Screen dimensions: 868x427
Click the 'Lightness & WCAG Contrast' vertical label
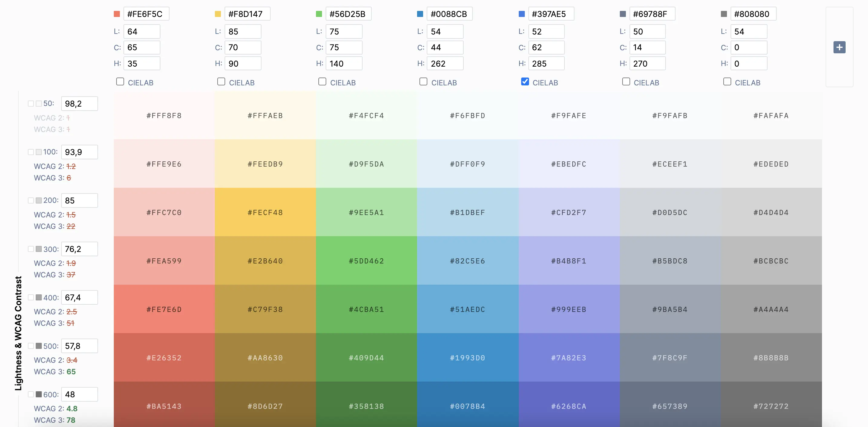click(x=18, y=333)
